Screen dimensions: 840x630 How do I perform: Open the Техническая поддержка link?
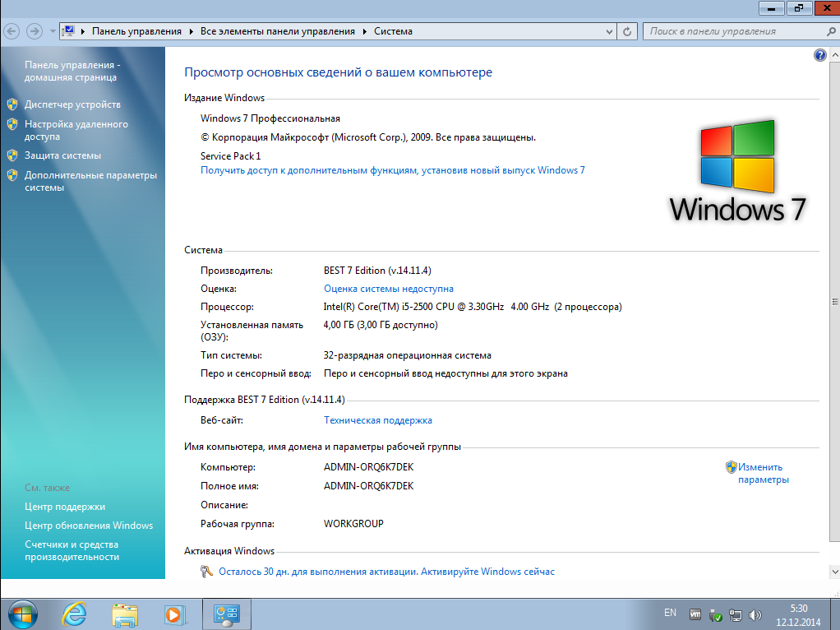pos(376,420)
